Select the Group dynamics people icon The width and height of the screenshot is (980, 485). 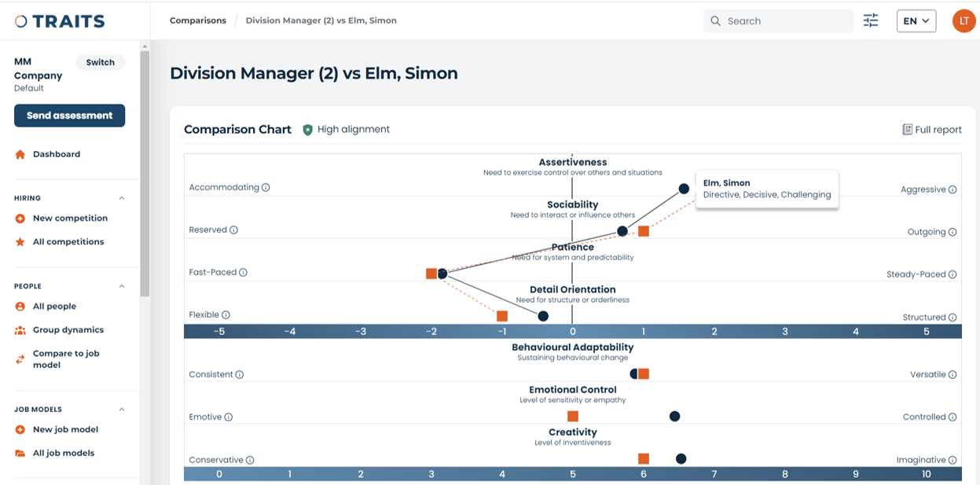22,329
